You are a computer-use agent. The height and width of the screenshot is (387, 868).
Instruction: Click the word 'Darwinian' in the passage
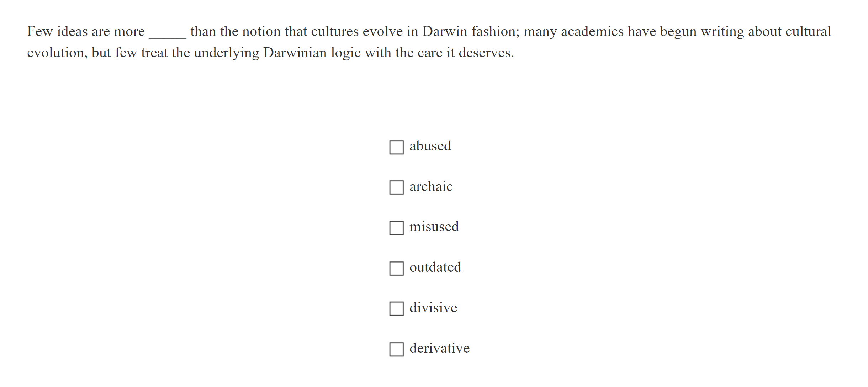[295, 53]
